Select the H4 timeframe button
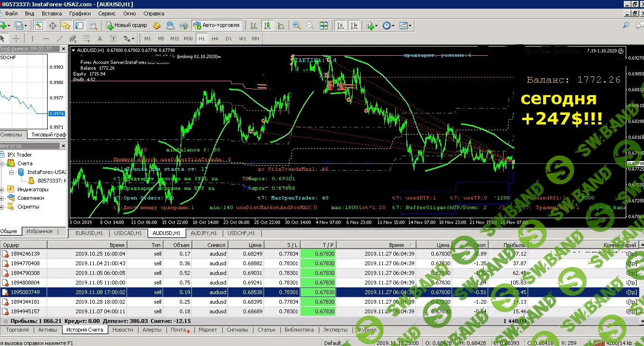Viewport: 644px width, 346px height. 215,38
